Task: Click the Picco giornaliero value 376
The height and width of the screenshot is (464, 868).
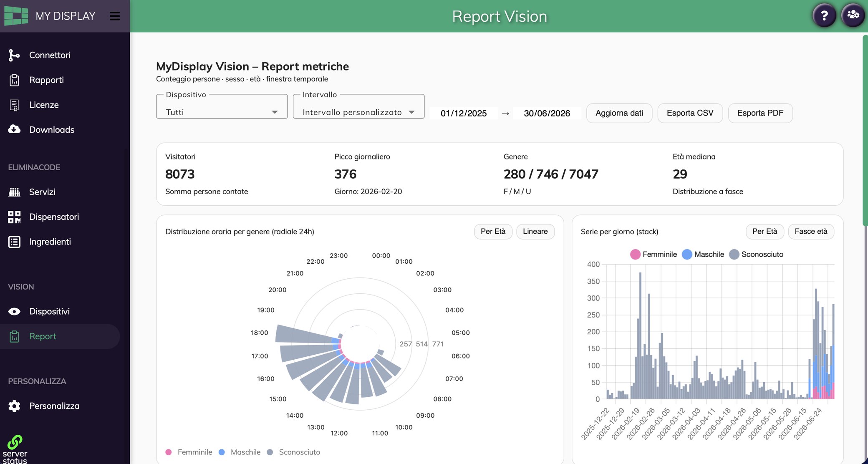Action: [x=346, y=174]
